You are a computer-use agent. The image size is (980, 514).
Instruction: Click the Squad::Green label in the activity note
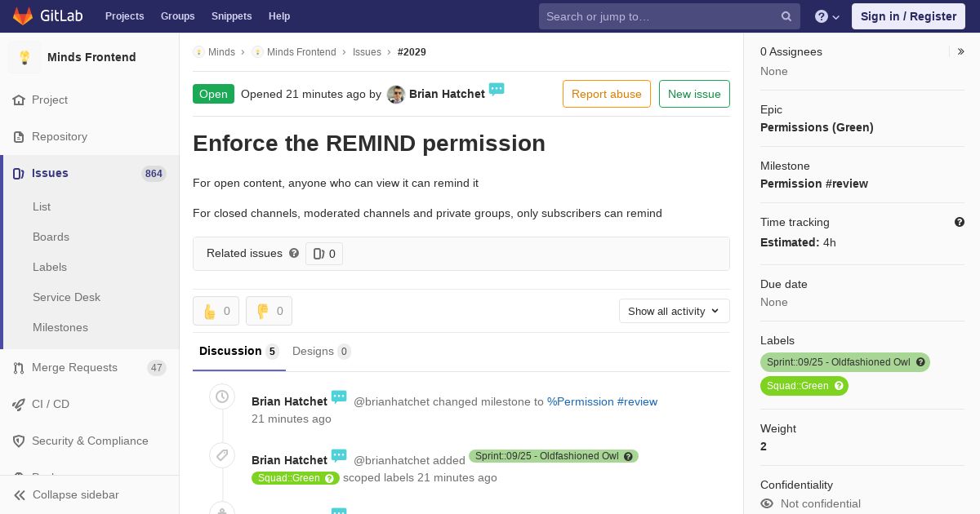click(x=296, y=478)
